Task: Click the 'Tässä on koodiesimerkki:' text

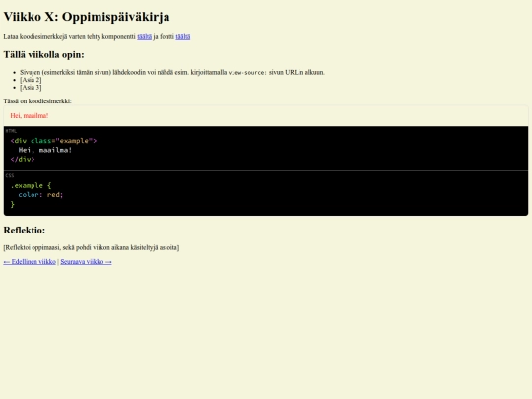Action: (x=37, y=101)
